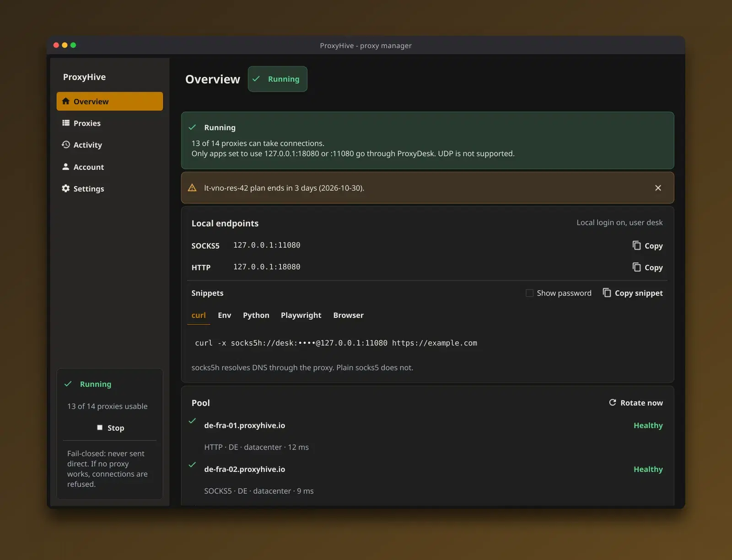Click the Healthy status of de-fra-02

click(648, 469)
